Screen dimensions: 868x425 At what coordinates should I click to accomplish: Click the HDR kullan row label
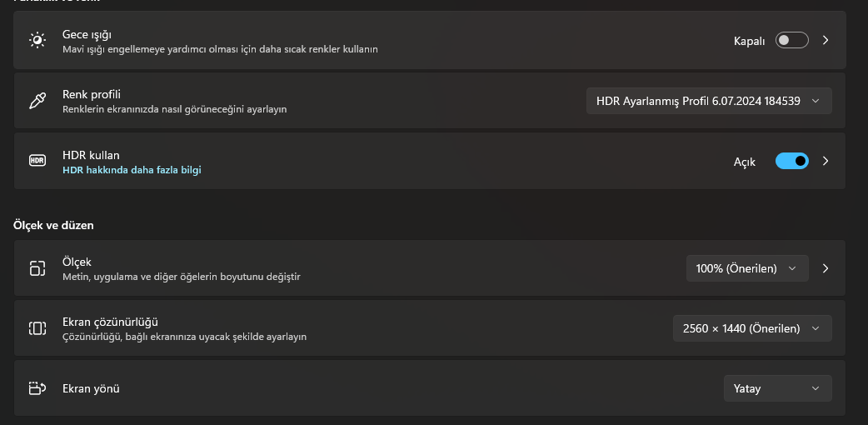click(91, 155)
